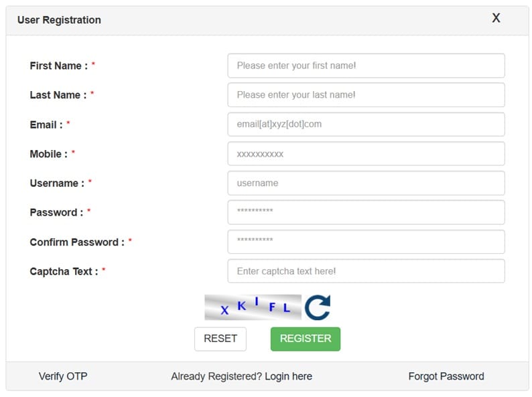Focus the Last Name text box

point(366,95)
